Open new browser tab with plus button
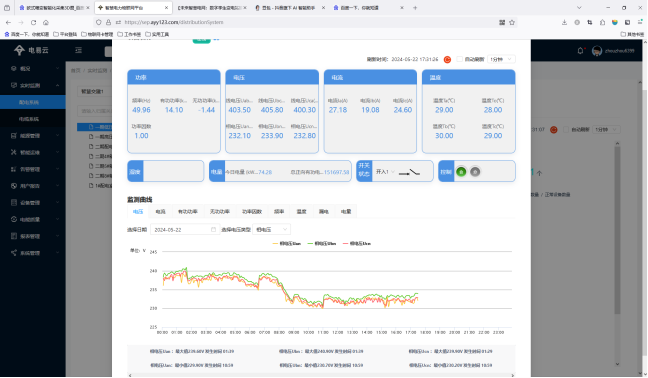 415,8
